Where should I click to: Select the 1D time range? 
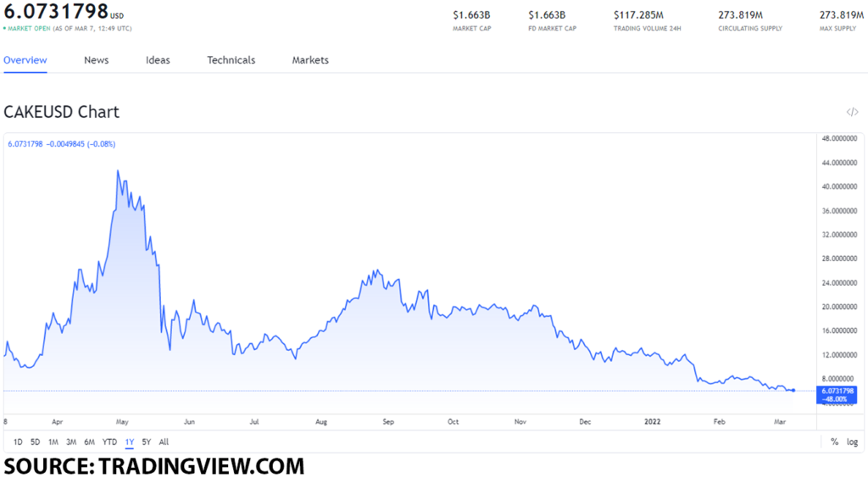click(18, 442)
